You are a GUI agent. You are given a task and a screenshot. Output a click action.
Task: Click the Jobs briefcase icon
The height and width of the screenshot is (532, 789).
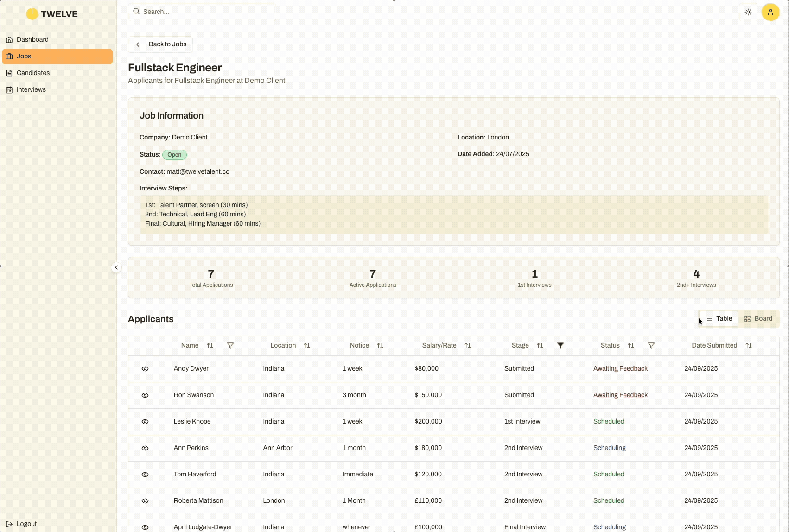coord(10,56)
